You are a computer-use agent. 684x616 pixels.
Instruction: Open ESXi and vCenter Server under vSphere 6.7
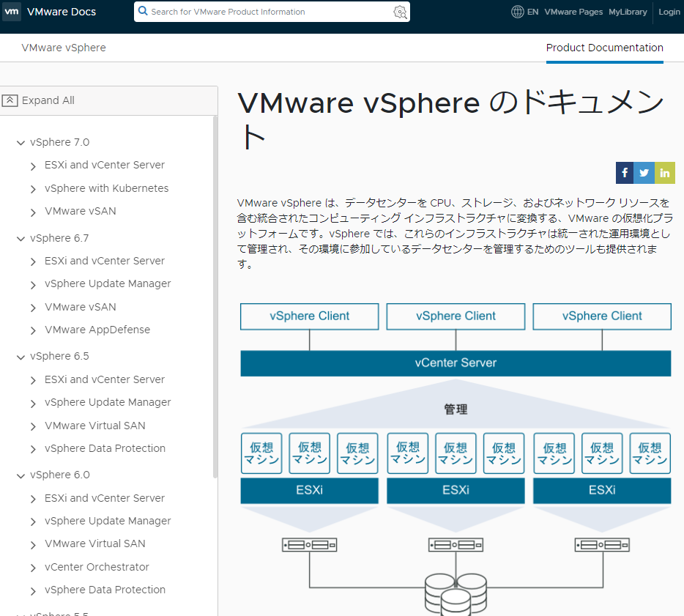tap(105, 261)
